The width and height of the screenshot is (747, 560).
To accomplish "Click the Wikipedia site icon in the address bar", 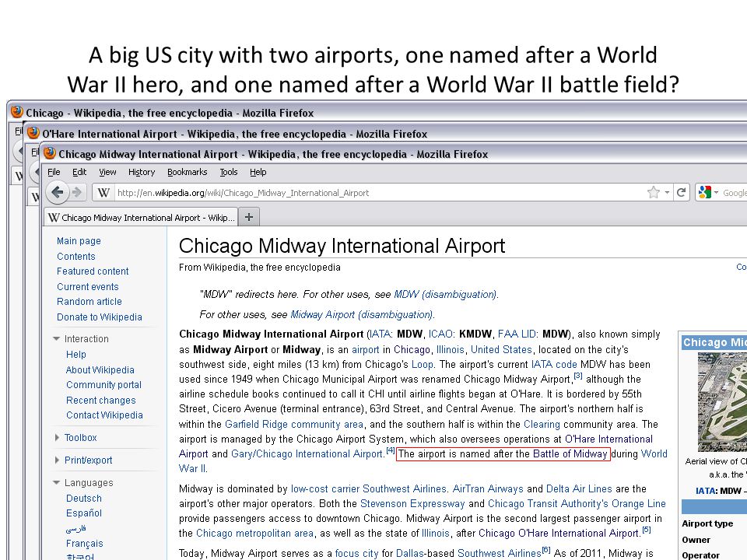I will [103, 192].
